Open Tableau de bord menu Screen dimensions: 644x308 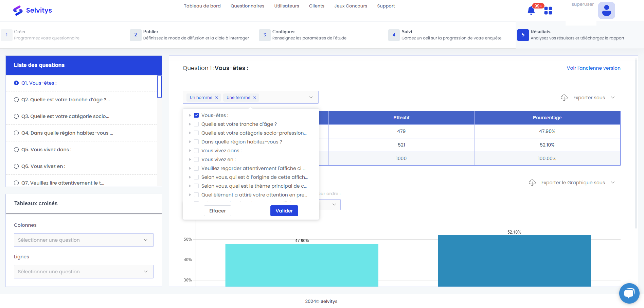tap(202, 6)
